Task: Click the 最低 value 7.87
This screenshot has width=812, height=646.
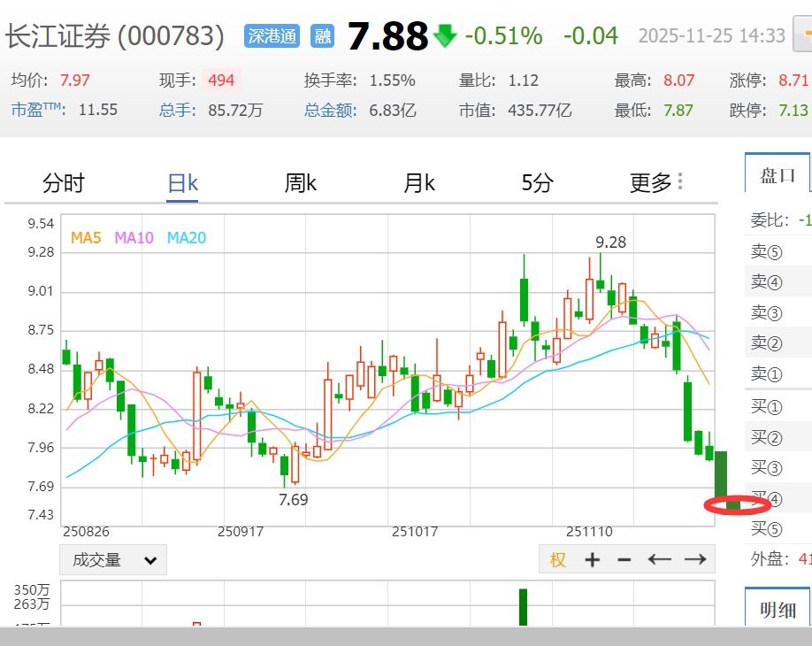Action: (678, 110)
